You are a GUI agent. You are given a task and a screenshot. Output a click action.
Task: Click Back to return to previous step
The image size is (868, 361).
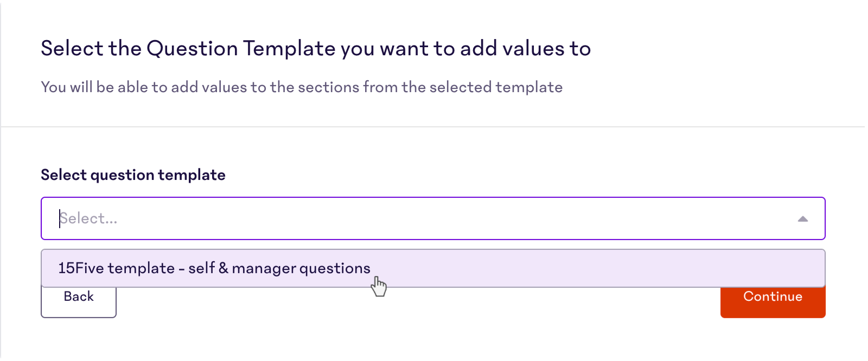[x=78, y=296]
